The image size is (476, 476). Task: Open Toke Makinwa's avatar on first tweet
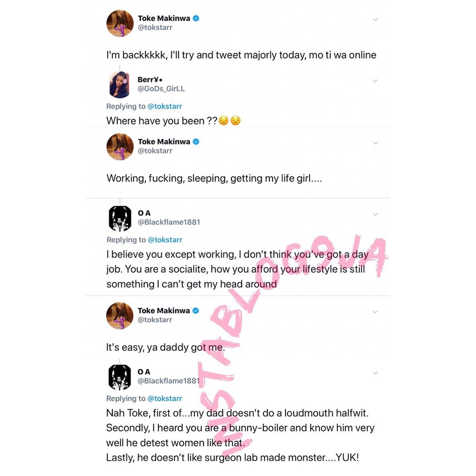(120, 23)
